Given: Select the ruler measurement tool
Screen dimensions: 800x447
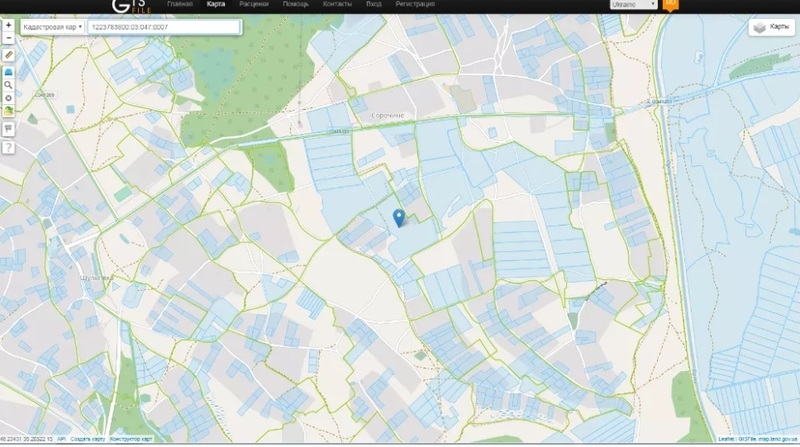Looking at the screenshot, I should [x=8, y=55].
